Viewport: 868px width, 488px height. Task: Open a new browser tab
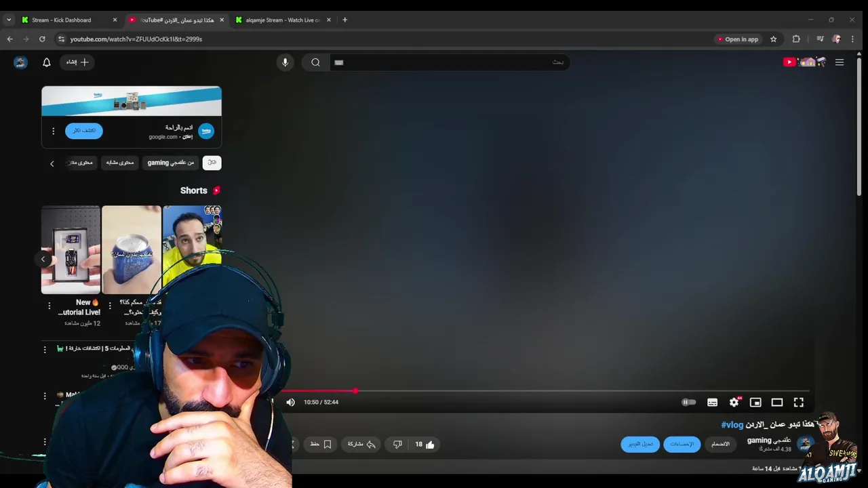344,20
